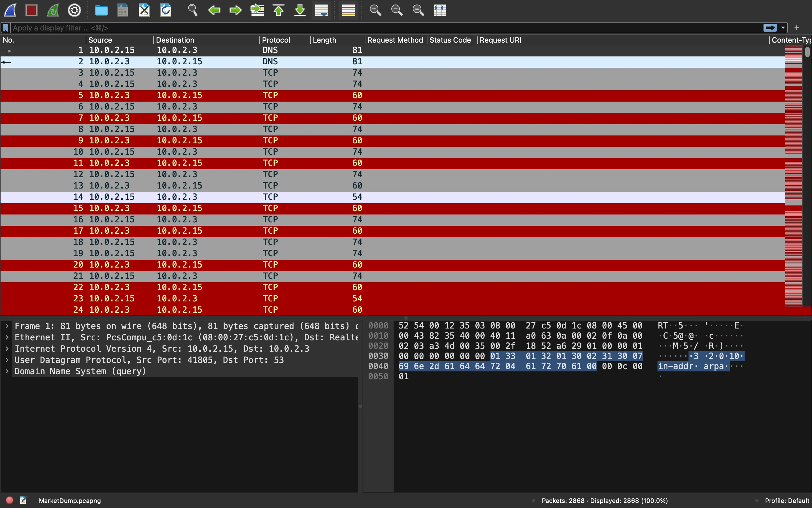The height and width of the screenshot is (508, 812).
Task: Close this capture file icon
Action: (144, 10)
